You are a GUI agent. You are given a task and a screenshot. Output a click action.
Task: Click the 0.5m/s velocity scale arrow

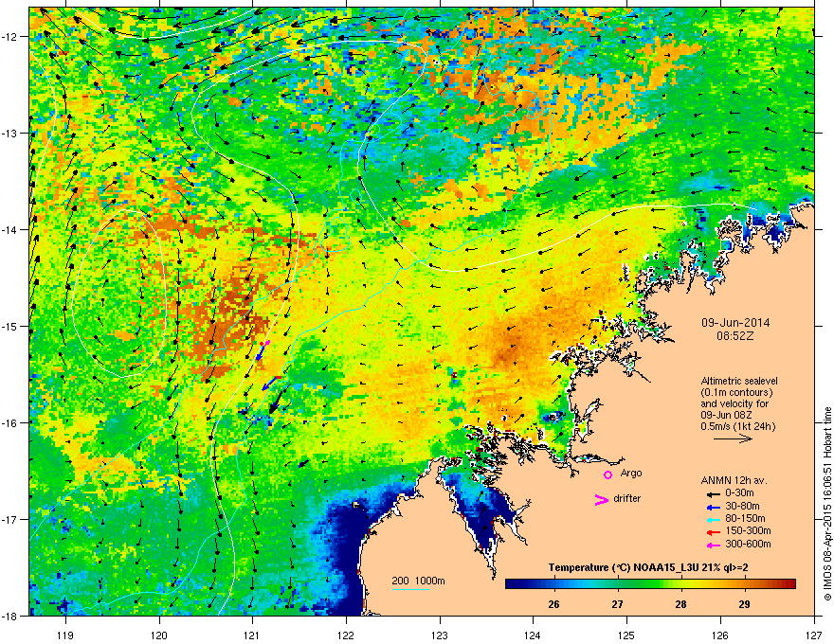(x=733, y=438)
